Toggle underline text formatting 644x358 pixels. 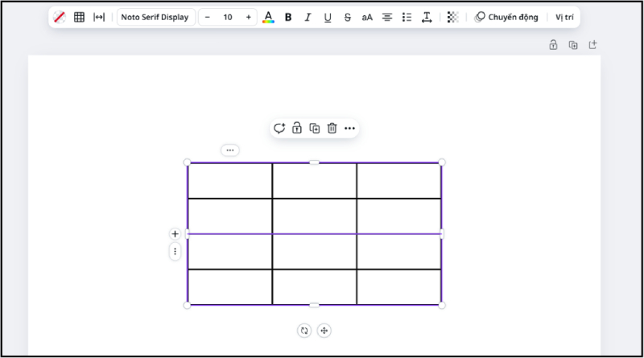[x=327, y=17]
